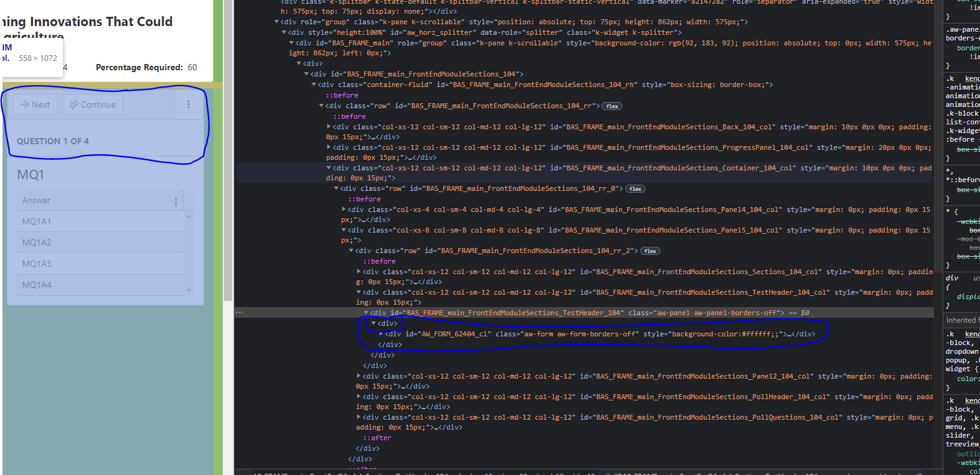This screenshot has width=980, height=475.
Task: Expand the Panel2_104_col div node
Action: (x=359, y=376)
